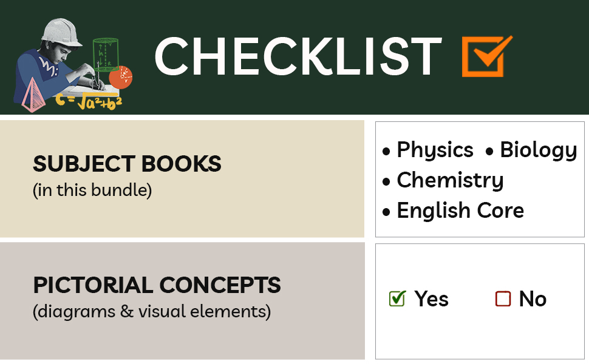
Task: Click the PICTORIAL CONCEPTS heading
Action: 157,285
